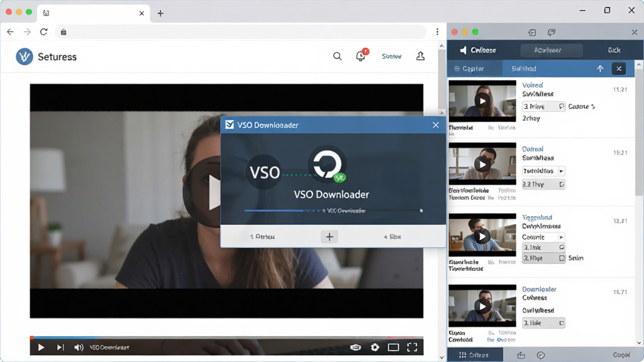This screenshot has width=644, height=362.
Task: Click the 'Yiggonletal' title link
Action: coord(537,217)
